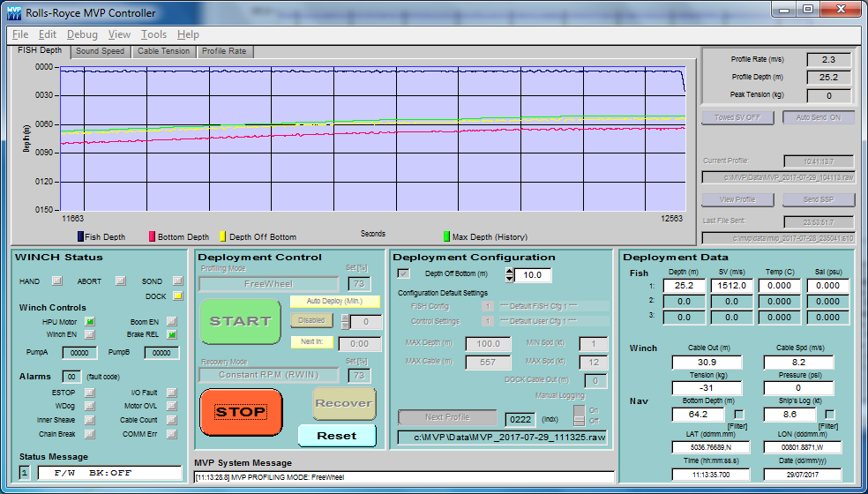Toggle the Ship's Log filter checkbox
868x494 pixels.
829,414
